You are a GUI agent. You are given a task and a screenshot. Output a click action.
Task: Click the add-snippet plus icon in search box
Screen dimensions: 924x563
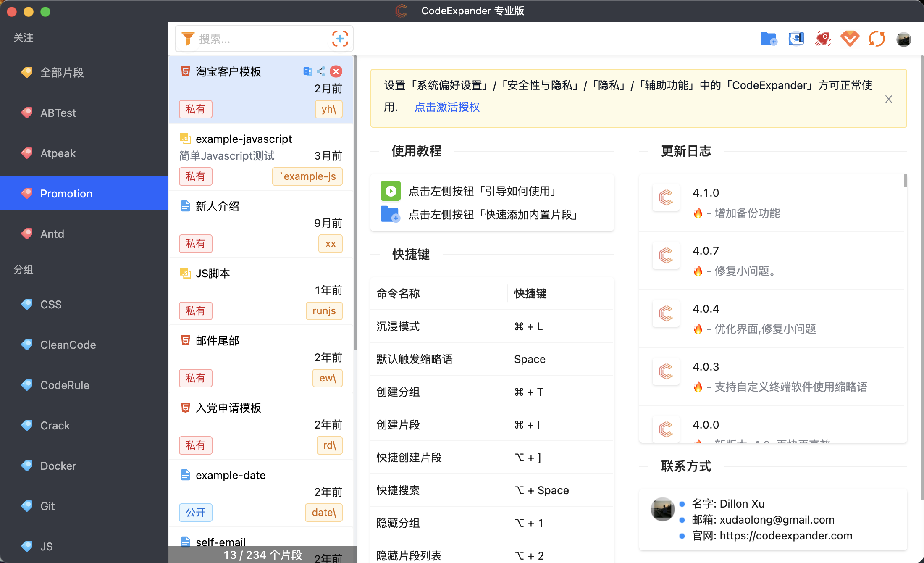[x=340, y=39]
